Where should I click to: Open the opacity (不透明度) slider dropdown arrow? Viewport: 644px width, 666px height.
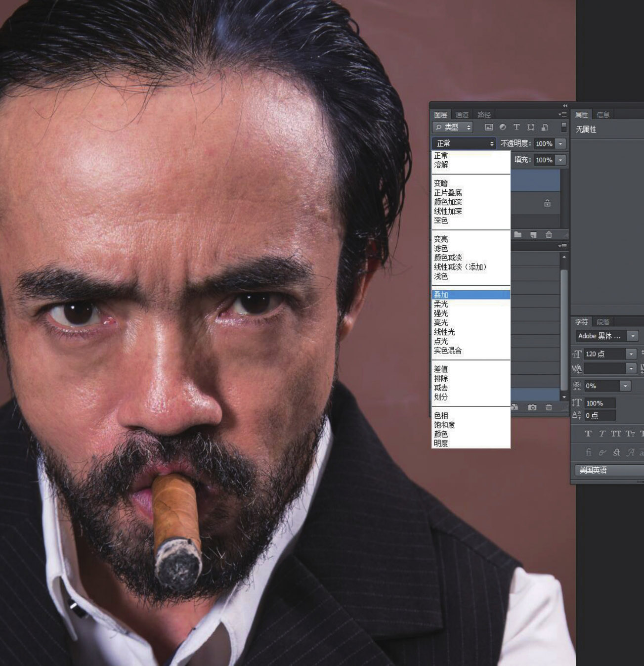[x=560, y=143]
